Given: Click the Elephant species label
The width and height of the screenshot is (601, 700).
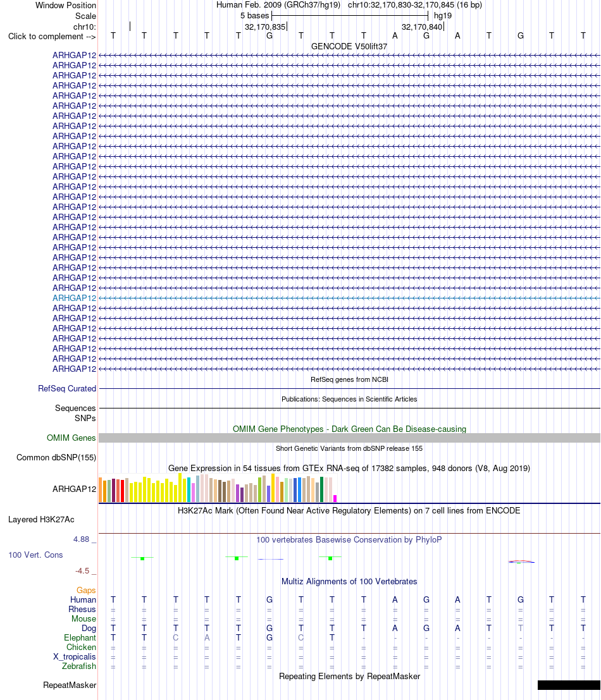Looking at the screenshot, I should click(80, 638).
